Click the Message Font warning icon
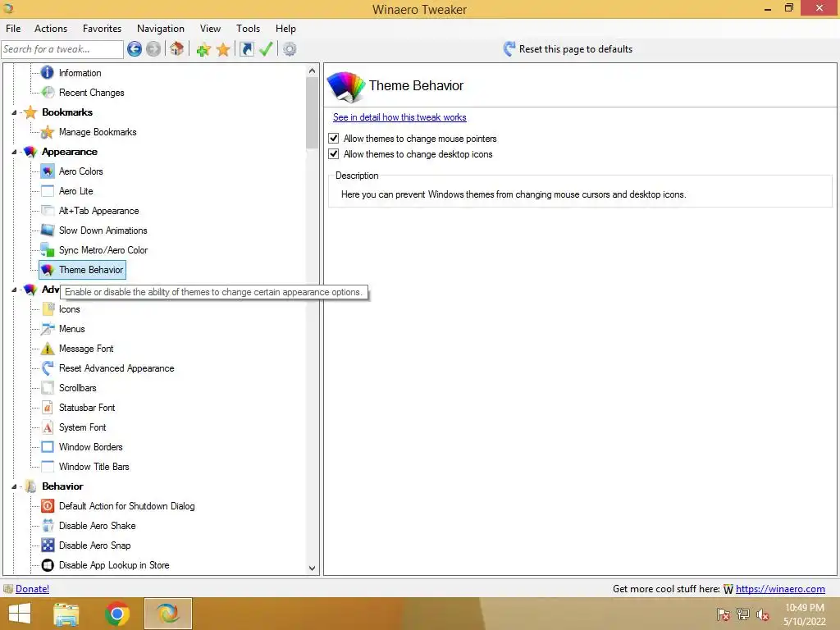The image size is (840, 630). (48, 349)
